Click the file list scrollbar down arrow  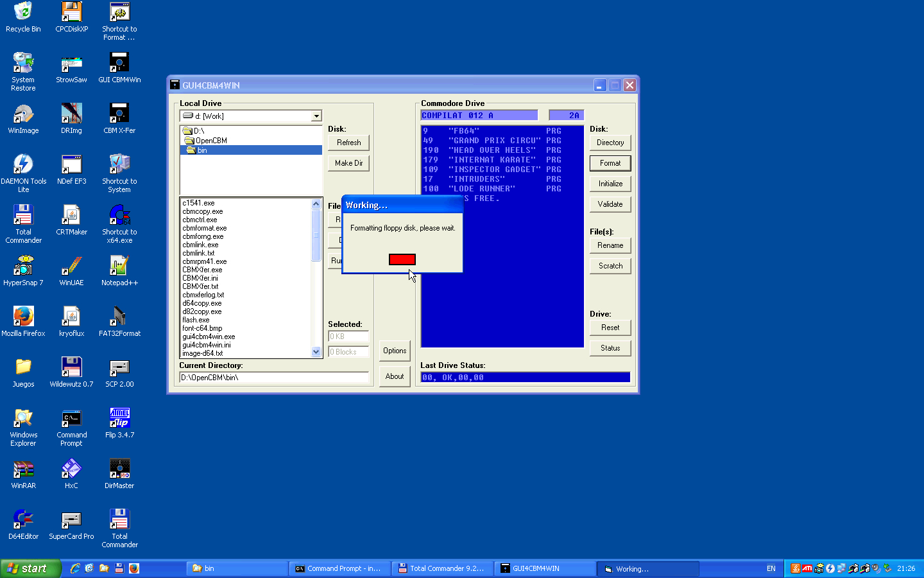pos(316,352)
